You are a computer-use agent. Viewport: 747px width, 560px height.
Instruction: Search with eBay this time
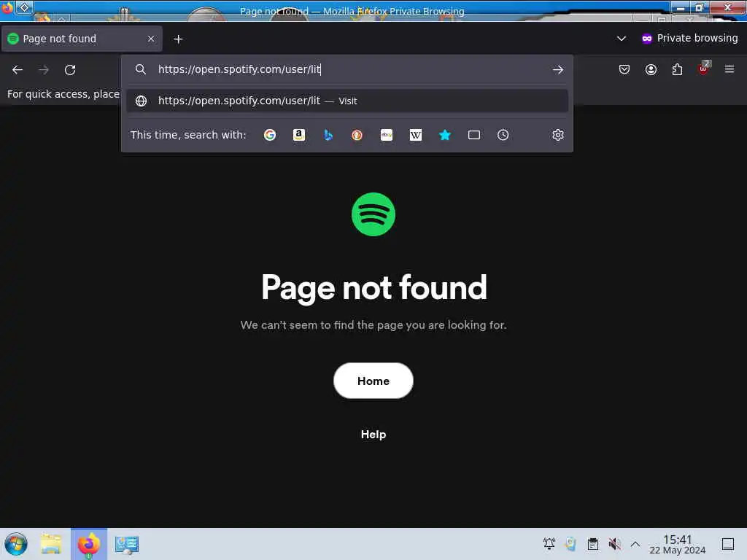[x=387, y=135]
